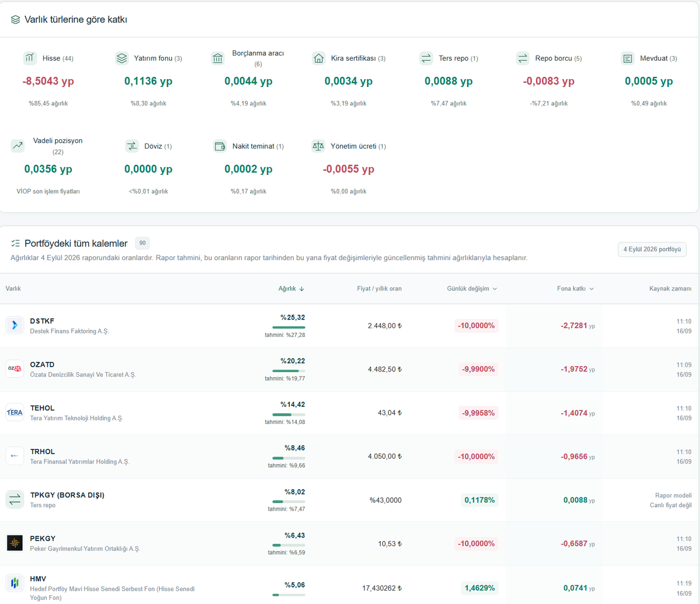Click the TEHOL daily change -9,9958% badge
Image resolution: width=700 pixels, height=604 pixels.
pos(478,413)
